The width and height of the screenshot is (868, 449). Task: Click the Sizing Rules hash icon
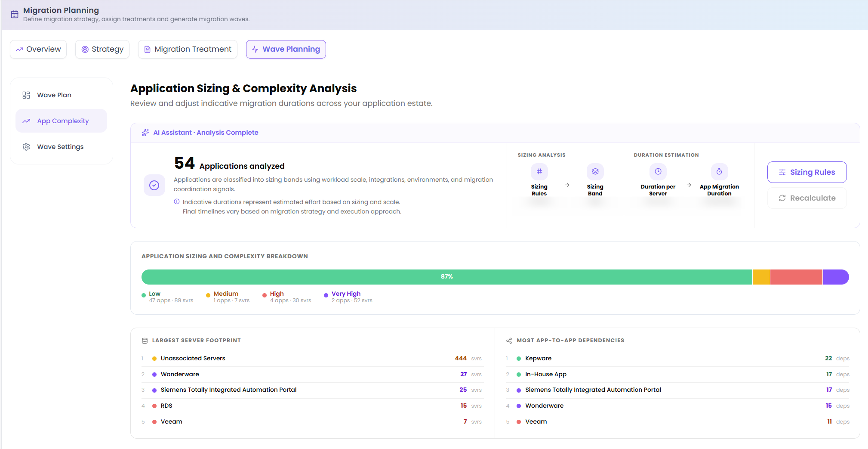pyautogui.click(x=539, y=171)
